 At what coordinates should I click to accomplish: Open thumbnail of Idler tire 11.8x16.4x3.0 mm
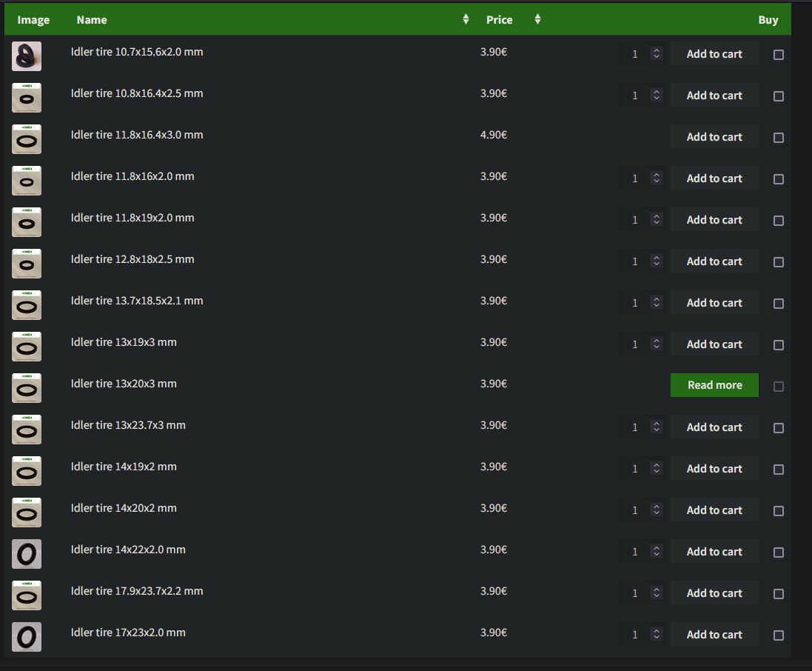pyautogui.click(x=27, y=138)
